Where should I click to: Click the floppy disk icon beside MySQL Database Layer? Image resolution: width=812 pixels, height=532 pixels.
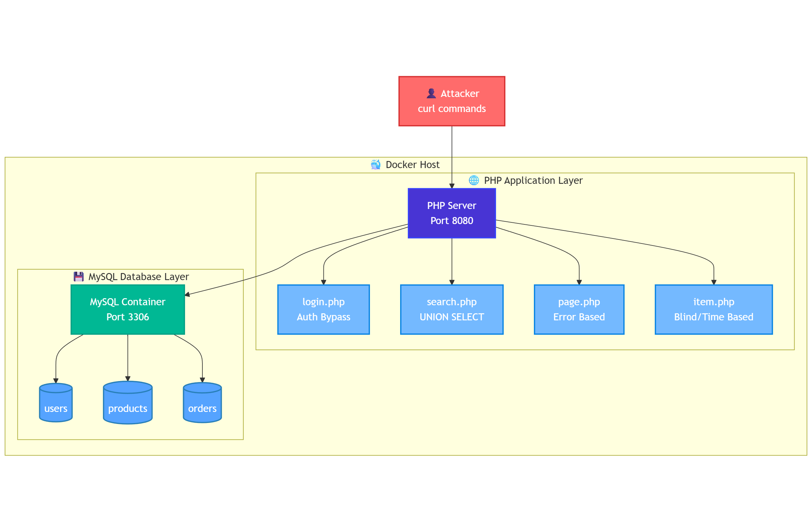coord(78,277)
